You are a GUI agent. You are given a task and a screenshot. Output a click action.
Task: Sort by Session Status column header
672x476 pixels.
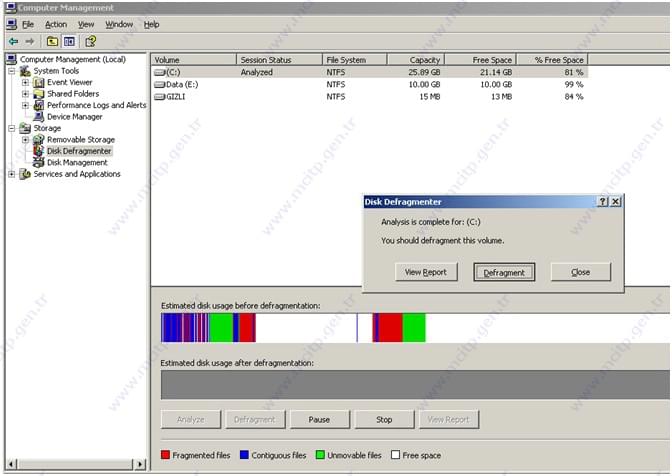279,60
